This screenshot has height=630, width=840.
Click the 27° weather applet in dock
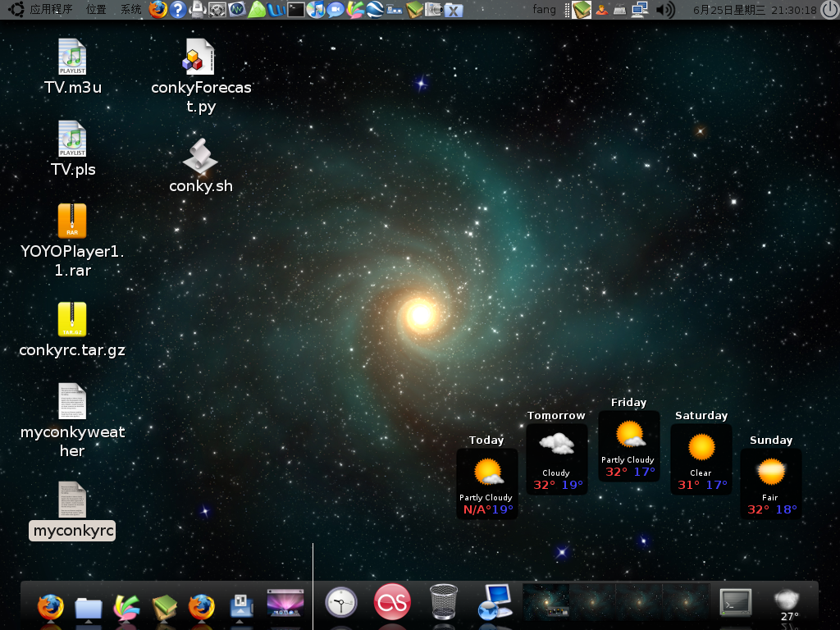tap(787, 605)
